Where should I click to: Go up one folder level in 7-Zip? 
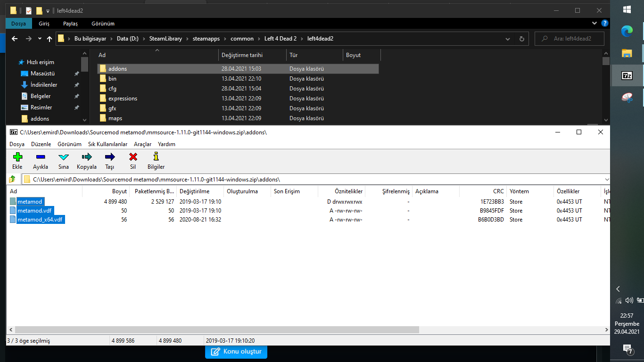[x=12, y=179]
